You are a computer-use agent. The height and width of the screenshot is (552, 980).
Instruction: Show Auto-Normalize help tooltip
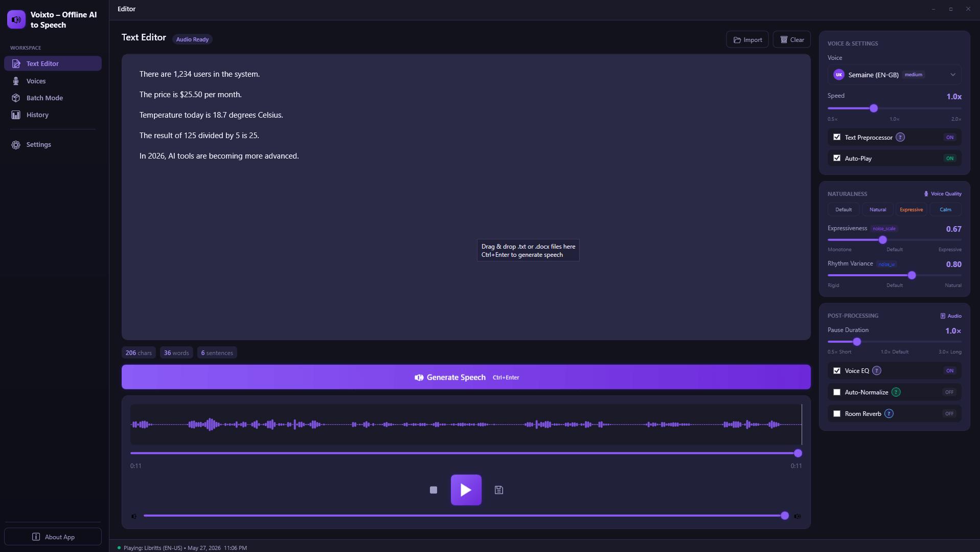[896, 392]
